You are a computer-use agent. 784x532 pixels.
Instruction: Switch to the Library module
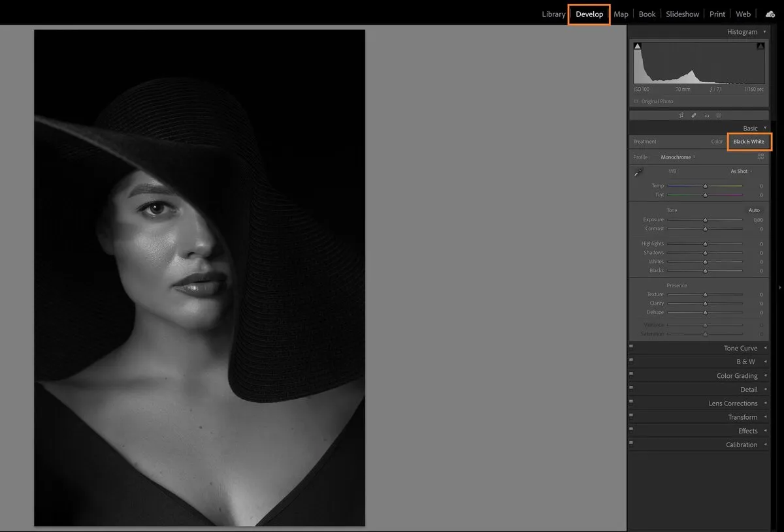click(553, 14)
